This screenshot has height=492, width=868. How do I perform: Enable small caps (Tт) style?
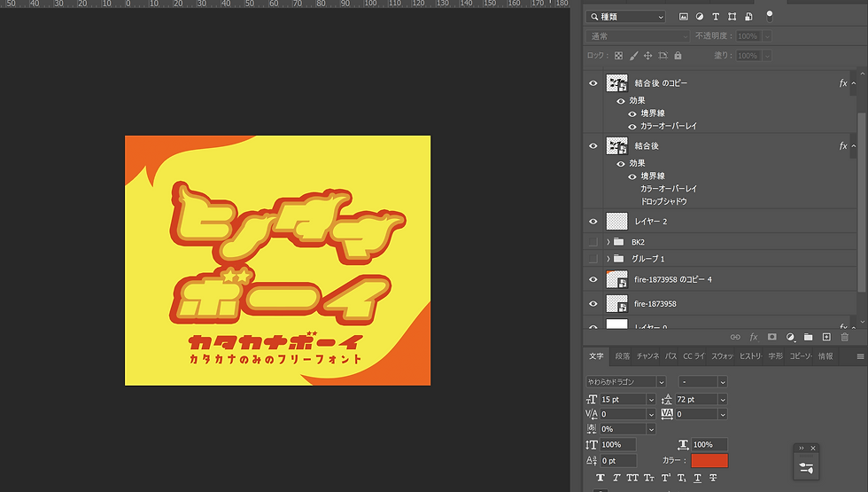click(648, 478)
